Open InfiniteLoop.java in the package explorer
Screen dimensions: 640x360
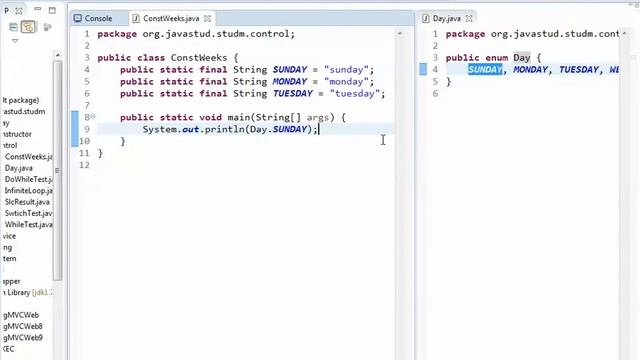28,191
